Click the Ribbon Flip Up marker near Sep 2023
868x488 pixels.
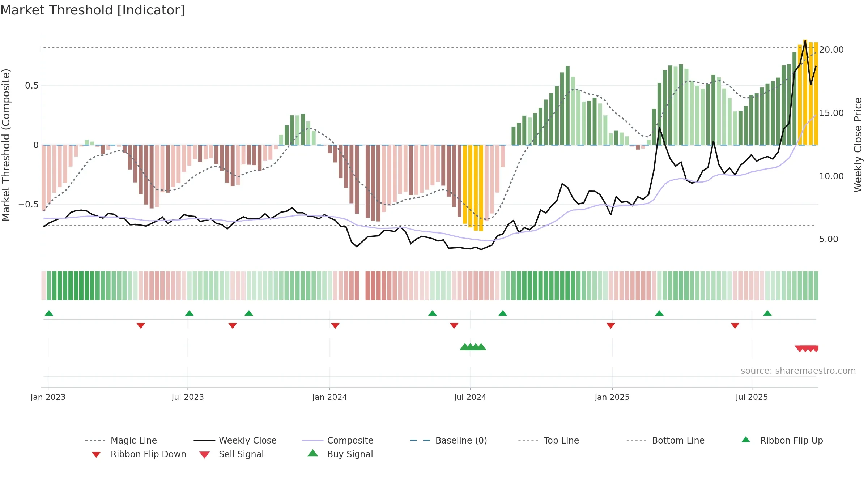(249, 313)
